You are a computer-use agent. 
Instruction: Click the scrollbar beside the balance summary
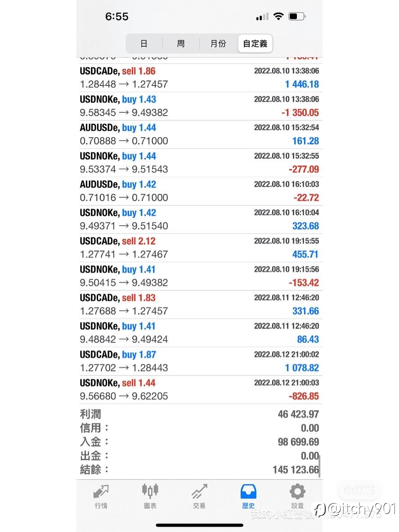[x=320, y=466]
